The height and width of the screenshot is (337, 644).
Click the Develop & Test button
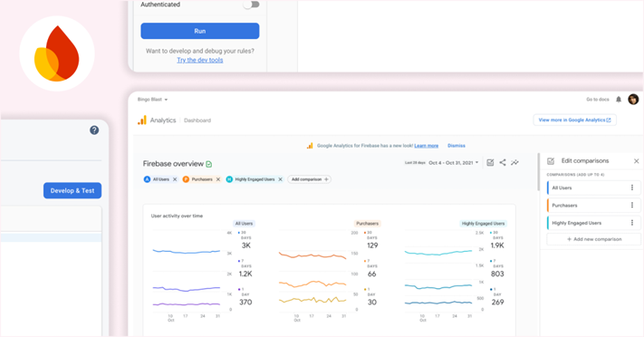[72, 190]
